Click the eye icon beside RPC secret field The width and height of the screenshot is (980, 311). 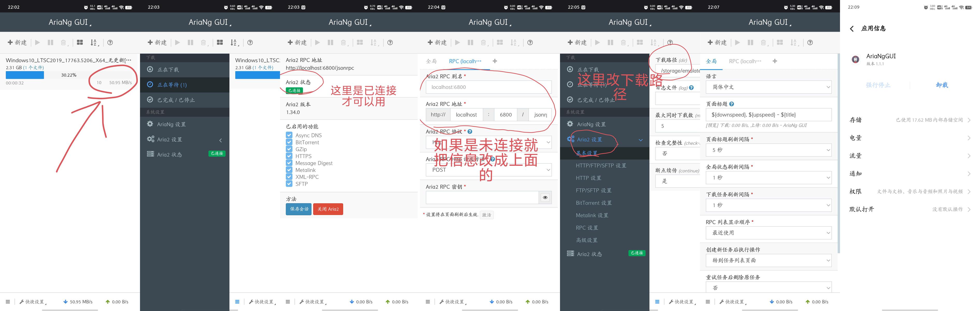click(x=545, y=198)
